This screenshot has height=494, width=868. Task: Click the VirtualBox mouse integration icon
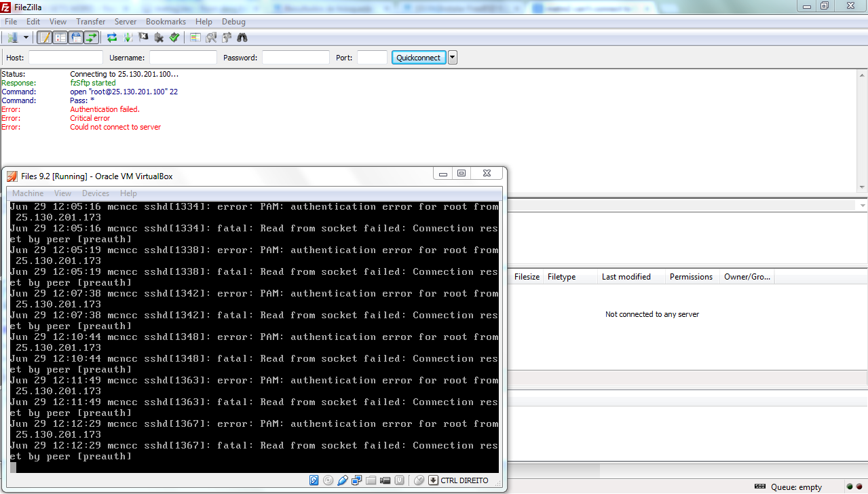[419, 480]
